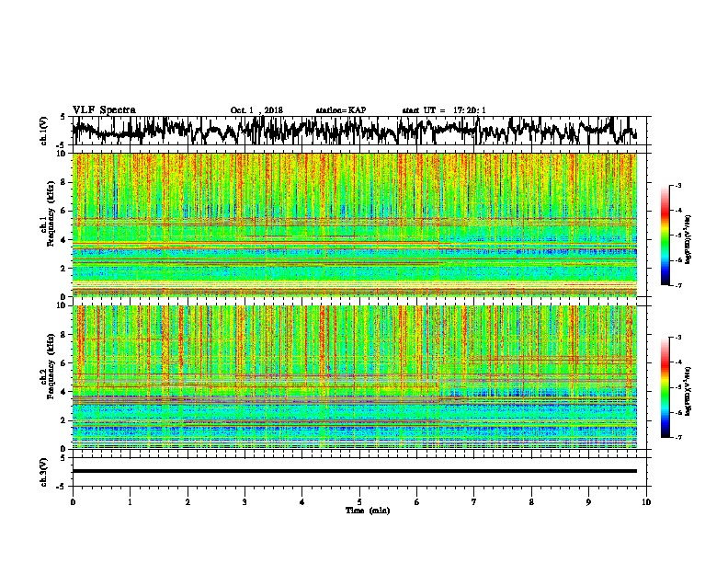The image size is (728, 563).
Task: Click the "-7" value on ch.2 color bar
Action: click(x=677, y=437)
